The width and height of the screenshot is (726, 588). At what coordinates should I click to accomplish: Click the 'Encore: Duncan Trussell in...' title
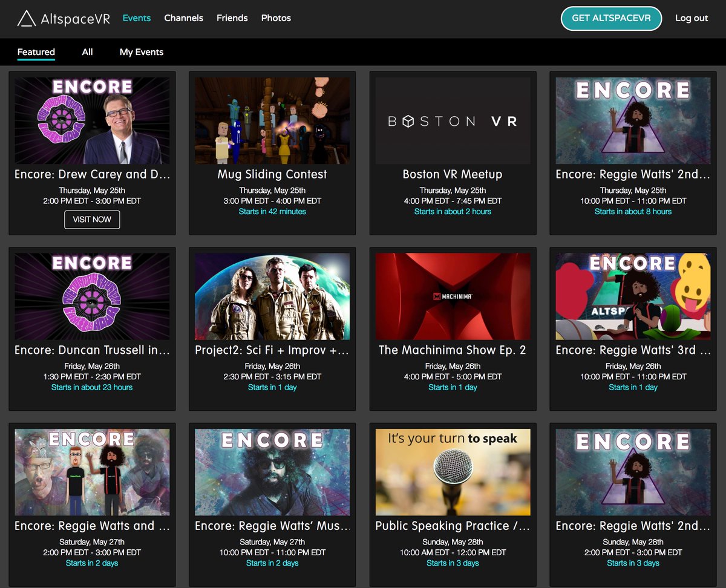pos(92,350)
